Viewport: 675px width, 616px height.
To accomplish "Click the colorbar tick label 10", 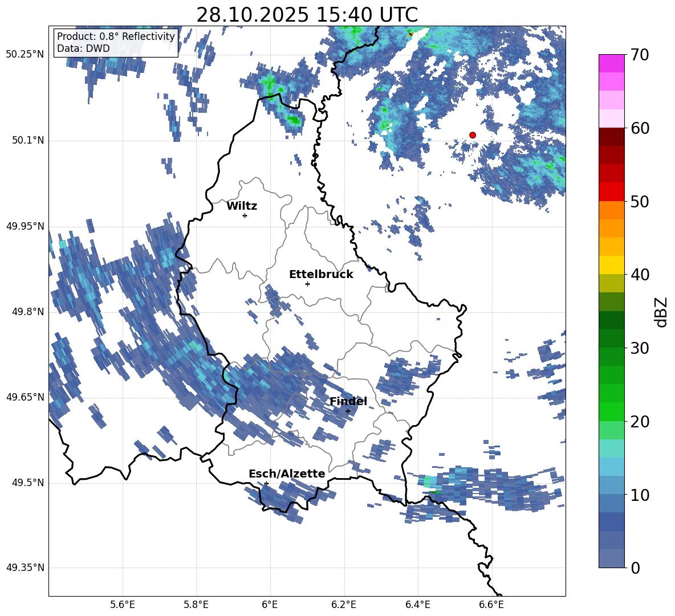I will 640,495.
